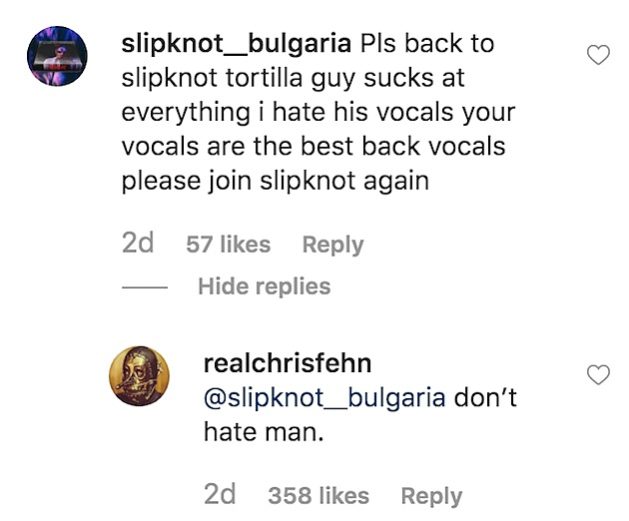Image resolution: width=629 pixels, height=521 pixels.
Task: Click the 'please join slipknot again' comment text
Action: (275, 181)
